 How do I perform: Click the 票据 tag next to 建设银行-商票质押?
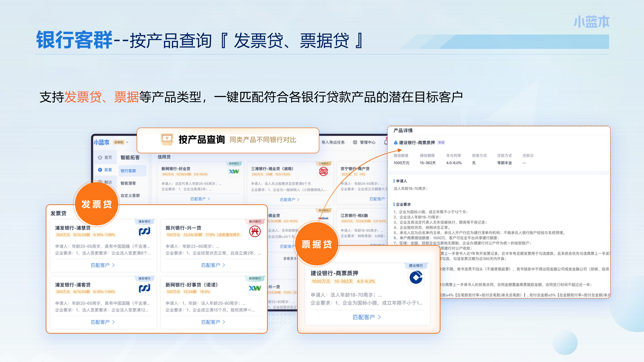pos(441,143)
